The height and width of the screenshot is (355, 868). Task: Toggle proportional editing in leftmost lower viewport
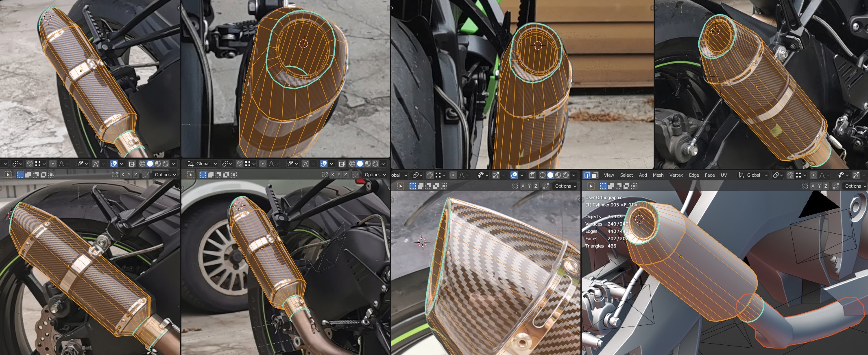pyautogui.click(x=52, y=164)
